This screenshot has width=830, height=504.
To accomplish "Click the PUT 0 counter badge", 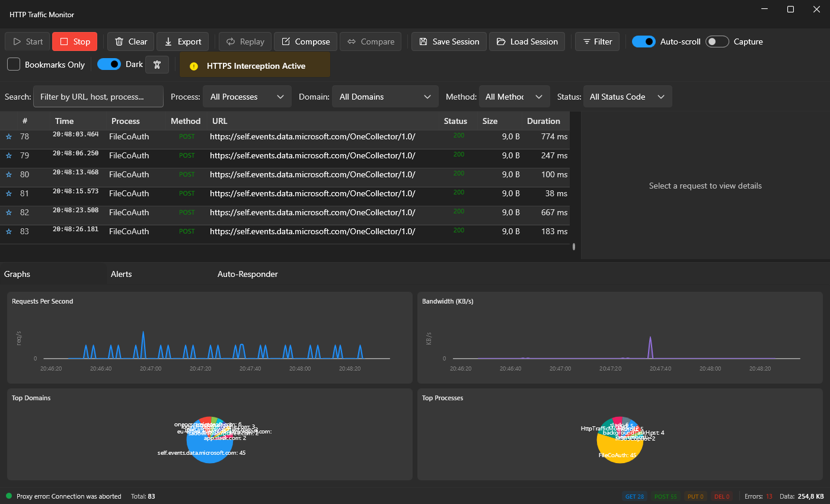I will click(x=695, y=496).
